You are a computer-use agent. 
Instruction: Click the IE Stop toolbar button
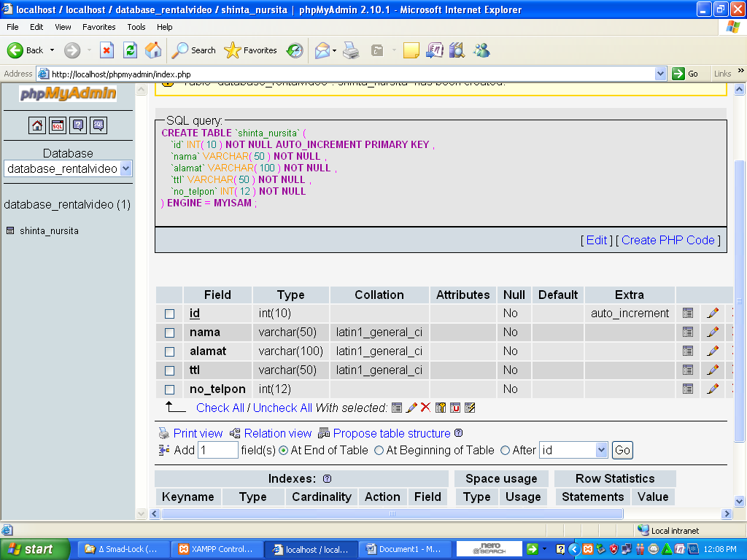click(x=107, y=50)
